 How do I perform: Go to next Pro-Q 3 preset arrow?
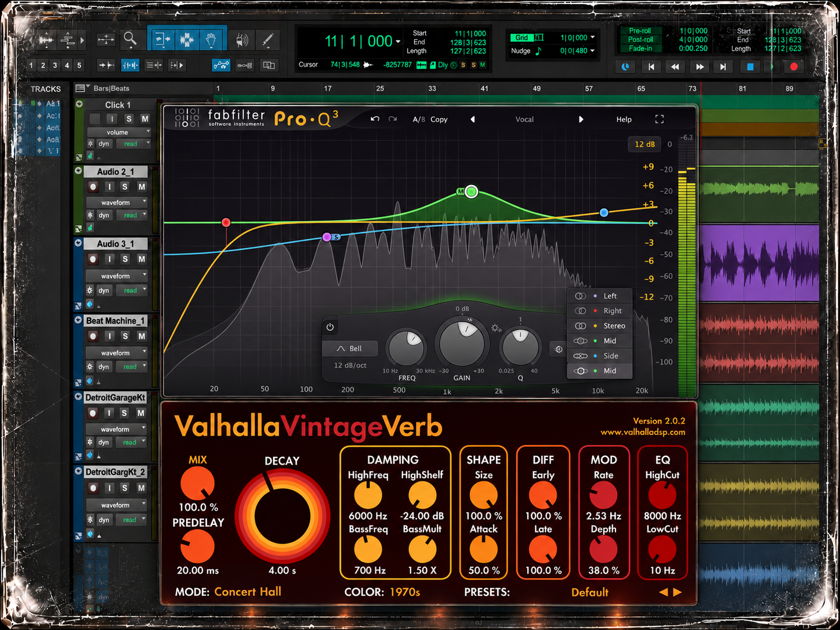point(581,119)
